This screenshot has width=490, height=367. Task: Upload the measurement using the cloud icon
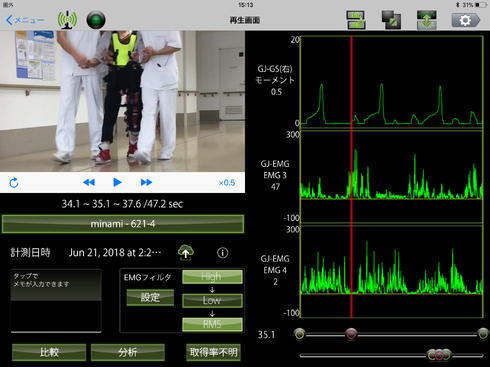[186, 253]
